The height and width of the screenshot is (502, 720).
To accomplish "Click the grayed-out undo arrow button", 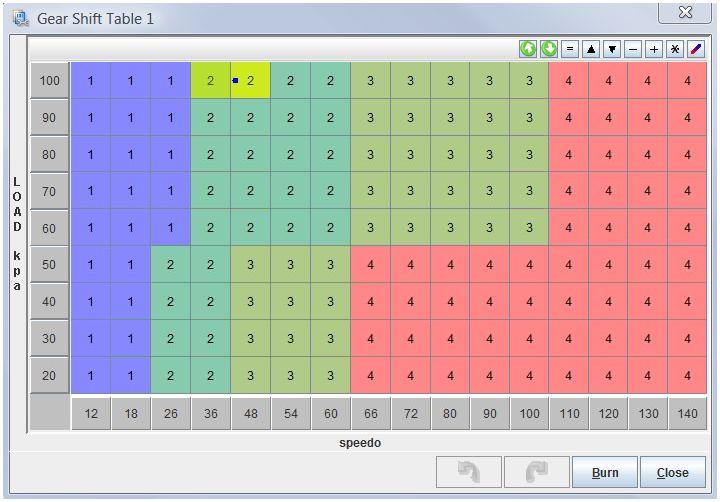I will pyautogui.click(x=469, y=472).
